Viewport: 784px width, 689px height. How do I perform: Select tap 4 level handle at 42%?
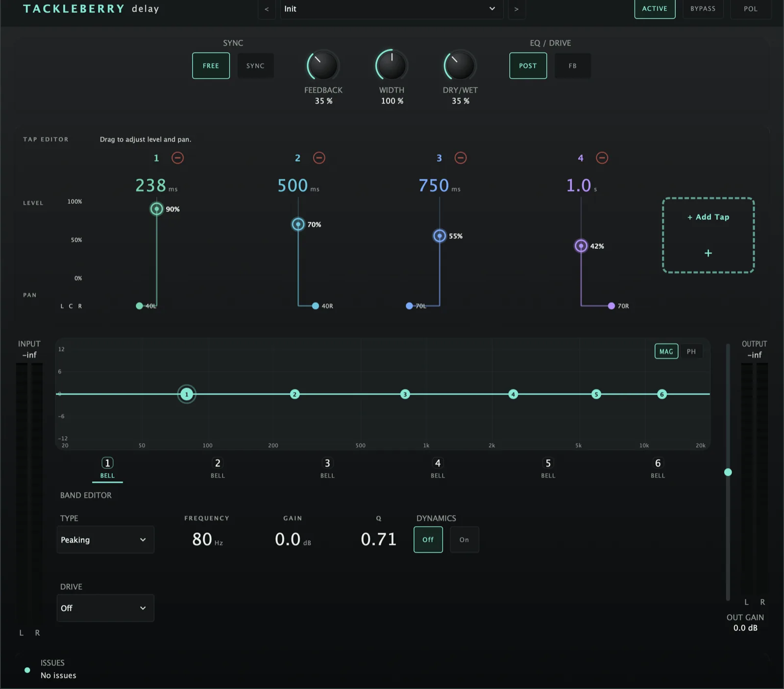[x=581, y=246]
